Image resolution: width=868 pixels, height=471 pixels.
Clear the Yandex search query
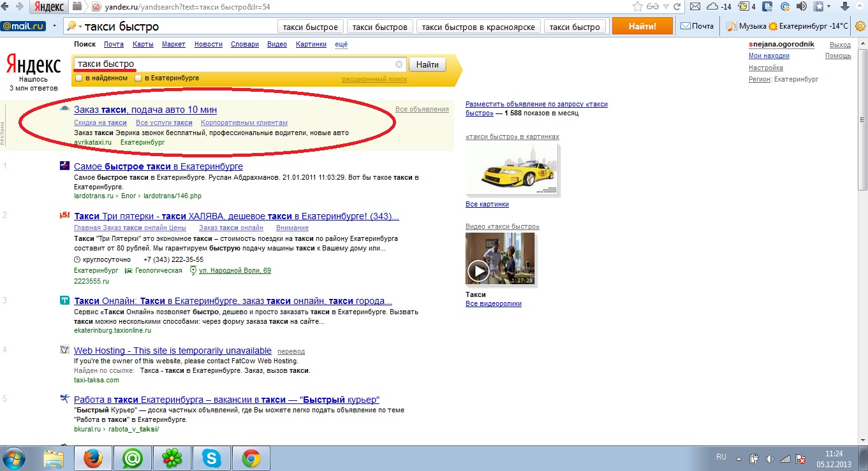pos(399,64)
